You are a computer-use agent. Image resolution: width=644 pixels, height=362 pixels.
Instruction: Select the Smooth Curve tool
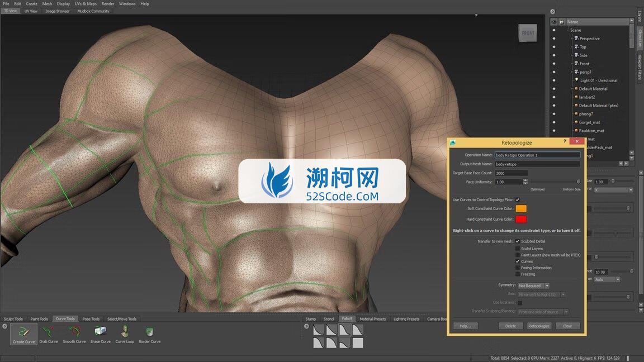(x=74, y=334)
